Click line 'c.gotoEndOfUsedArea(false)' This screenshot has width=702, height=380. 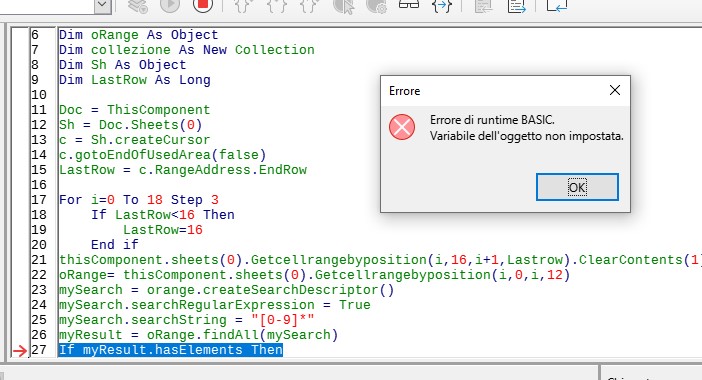pyautogui.click(x=163, y=155)
